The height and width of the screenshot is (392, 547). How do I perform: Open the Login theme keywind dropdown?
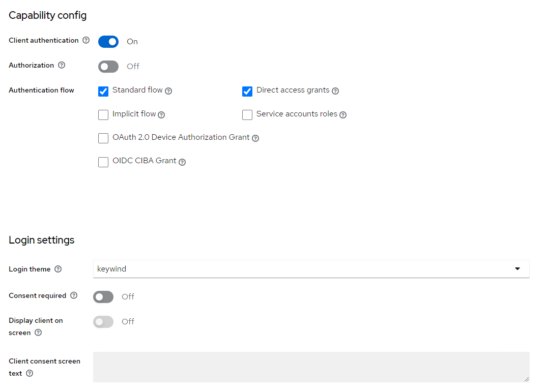311,269
